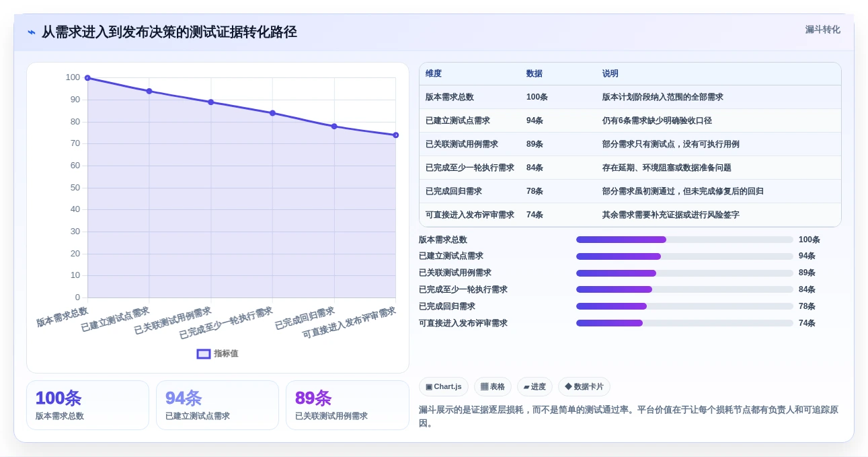Screen dimensions: 868x457
Task: Click description 仍有6条需求缺少明确验收口径
Action: (657, 120)
